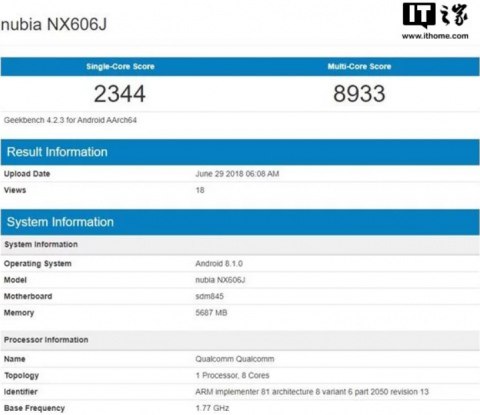Select the value '1 Processor, 8 Cores'

pos(233,375)
